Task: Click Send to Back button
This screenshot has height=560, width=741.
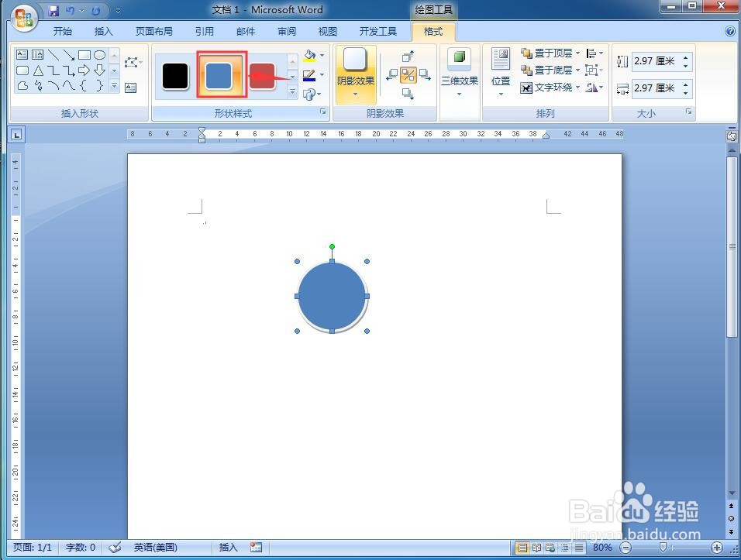Action: pyautogui.click(x=546, y=70)
